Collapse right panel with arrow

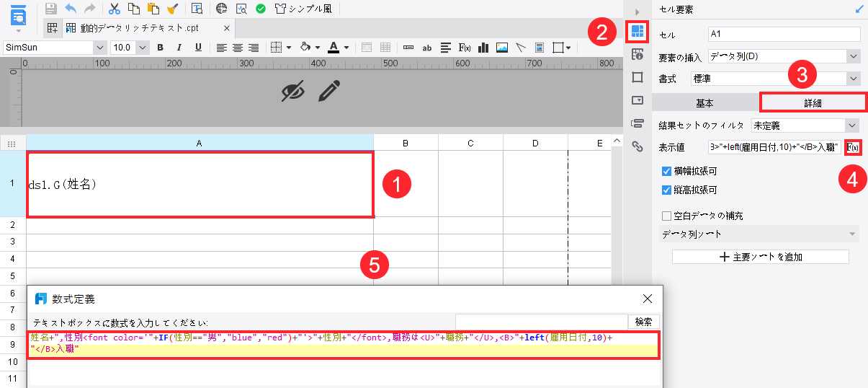click(x=637, y=12)
